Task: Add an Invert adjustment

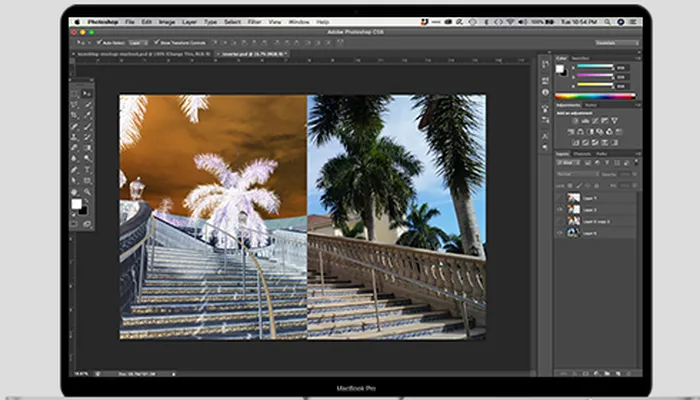Action: coord(575,143)
